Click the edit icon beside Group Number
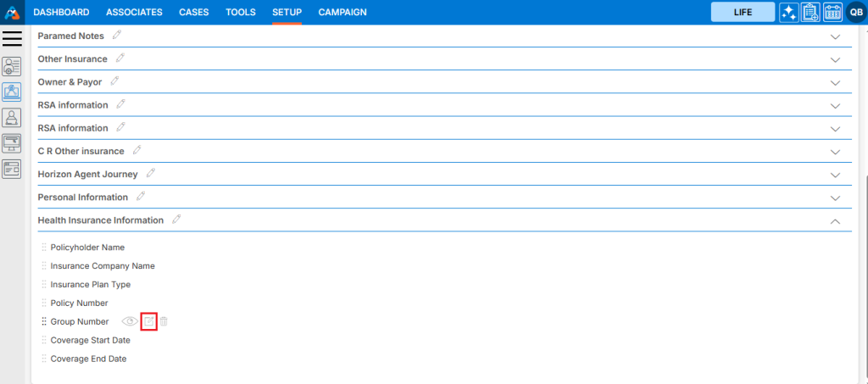868x384 pixels. pyautogui.click(x=149, y=321)
